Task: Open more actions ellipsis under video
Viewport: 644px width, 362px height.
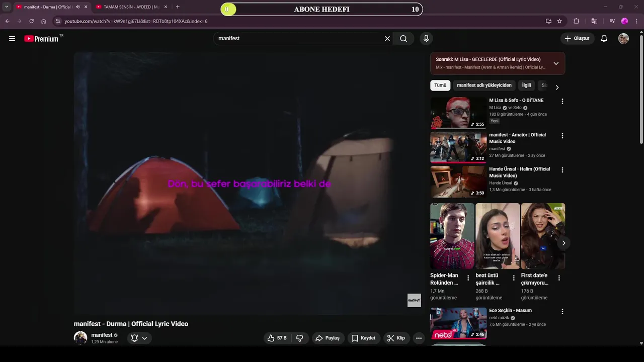Action: coord(419,338)
